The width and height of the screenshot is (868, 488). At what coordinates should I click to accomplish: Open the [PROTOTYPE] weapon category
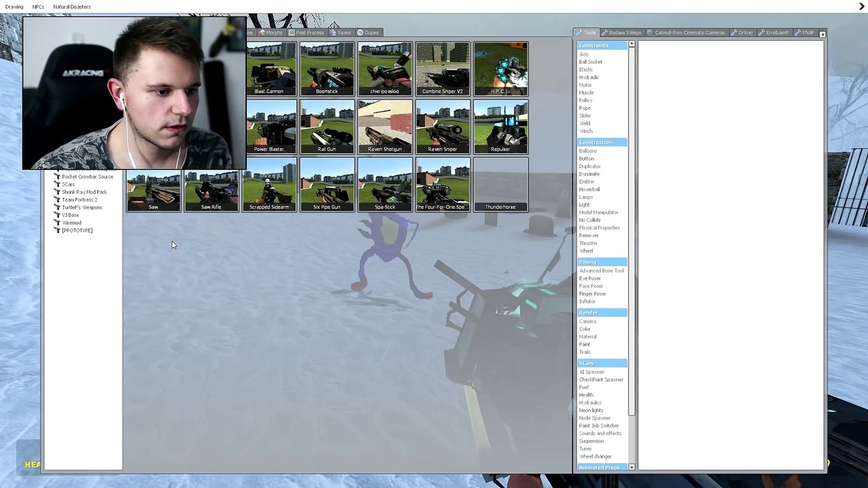[x=73, y=230]
